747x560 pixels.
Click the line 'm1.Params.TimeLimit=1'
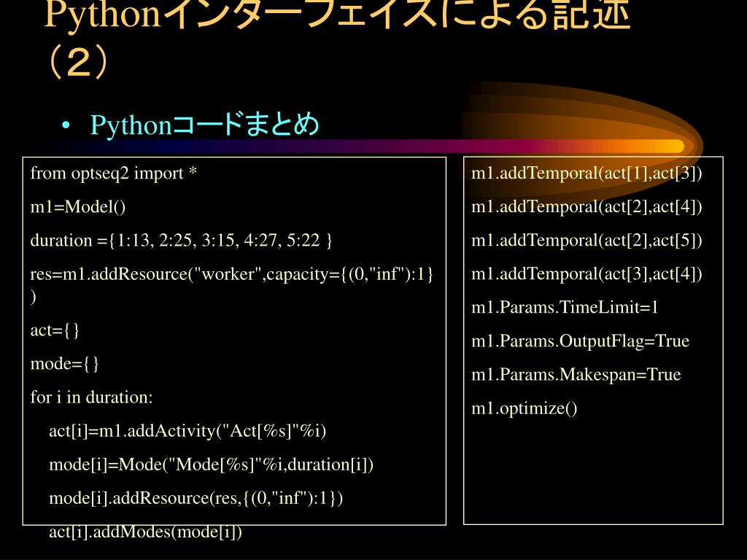pyautogui.click(x=565, y=307)
